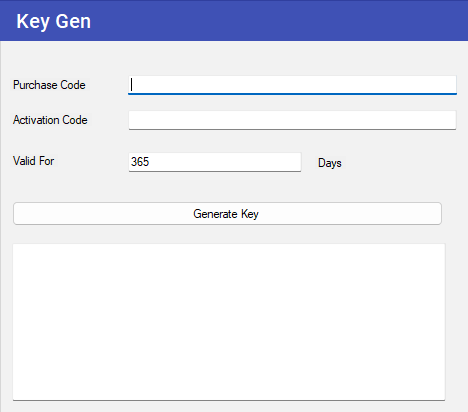Click the Key Gen header title
Image resolution: width=468 pixels, height=412 pixels.
tap(54, 21)
